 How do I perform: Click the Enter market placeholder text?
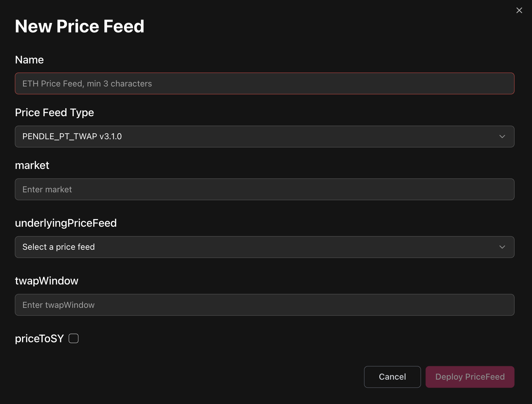47,189
